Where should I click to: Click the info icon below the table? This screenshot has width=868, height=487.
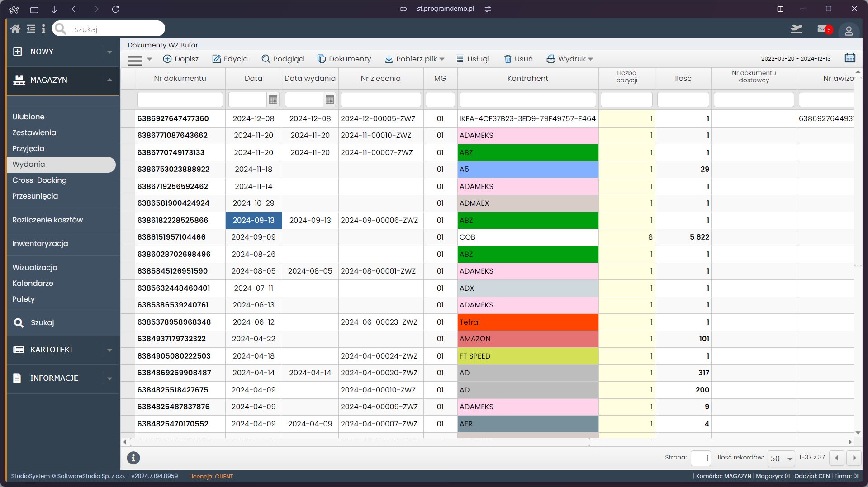[133, 458]
